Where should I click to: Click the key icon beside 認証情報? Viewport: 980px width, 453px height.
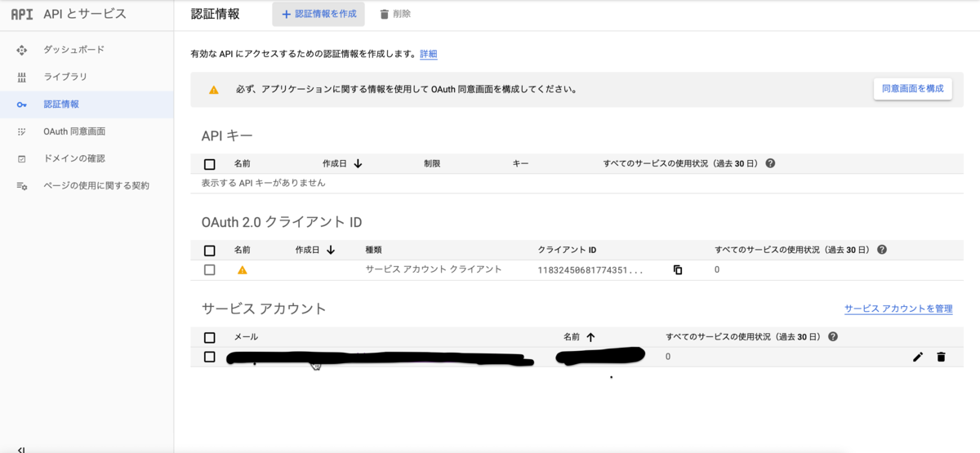tap(22, 104)
